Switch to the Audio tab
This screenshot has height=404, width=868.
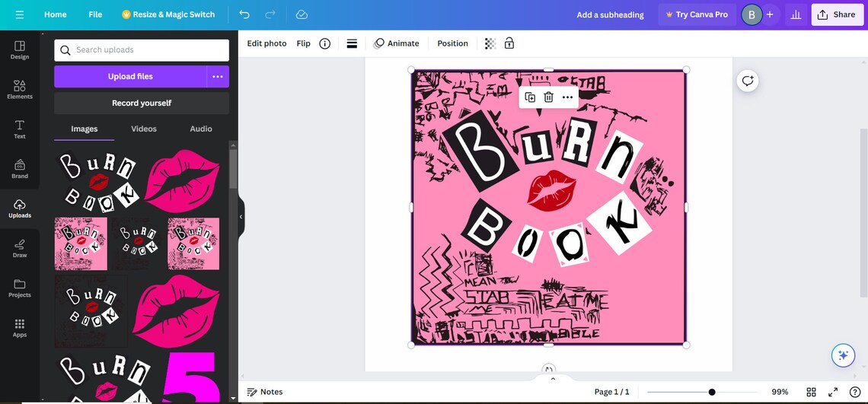(201, 129)
